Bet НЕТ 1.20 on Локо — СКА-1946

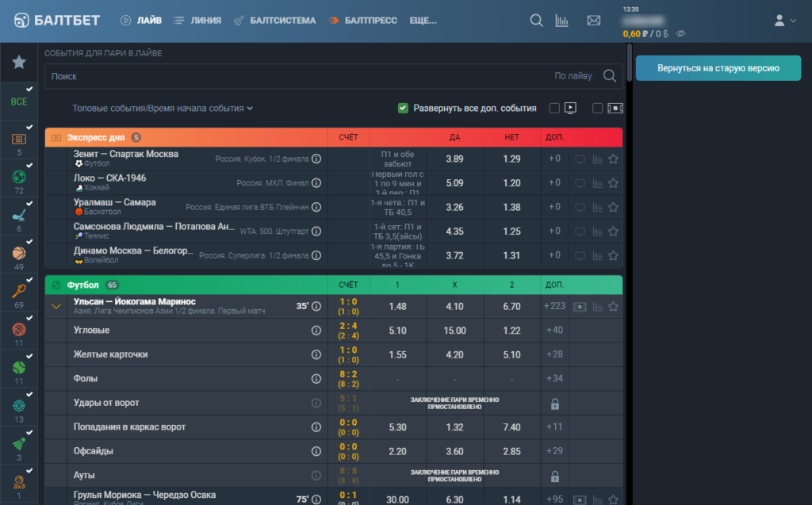511,183
